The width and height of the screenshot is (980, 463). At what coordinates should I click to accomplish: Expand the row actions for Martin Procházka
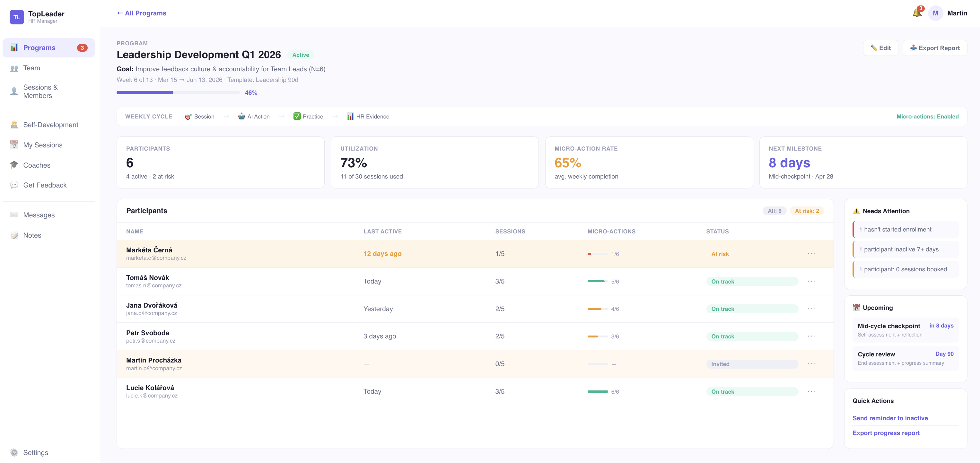811,364
